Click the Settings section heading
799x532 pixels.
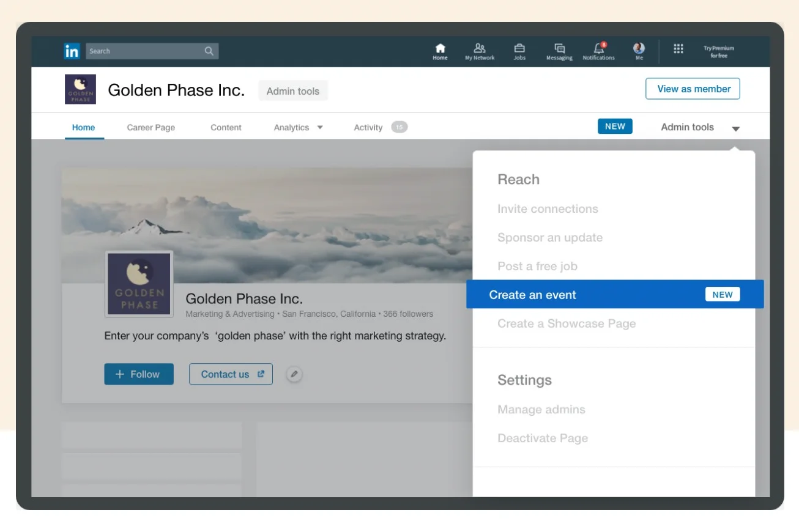[x=525, y=380]
